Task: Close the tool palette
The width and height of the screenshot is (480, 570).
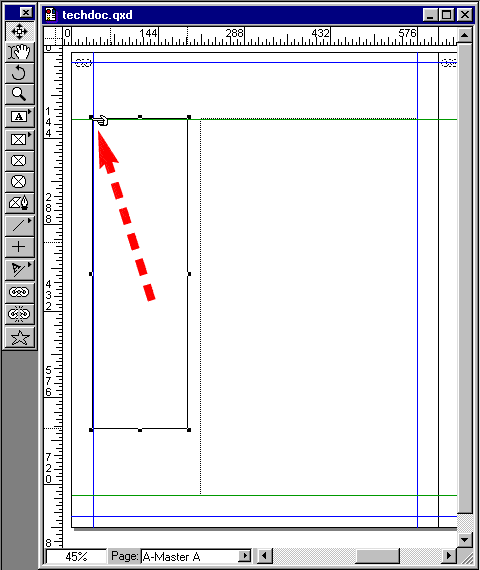Action: coord(26,13)
